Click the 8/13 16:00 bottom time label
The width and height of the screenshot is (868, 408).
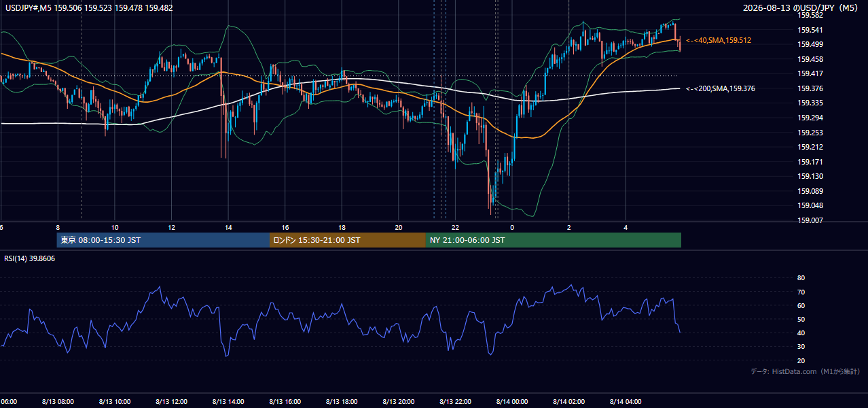285,401
